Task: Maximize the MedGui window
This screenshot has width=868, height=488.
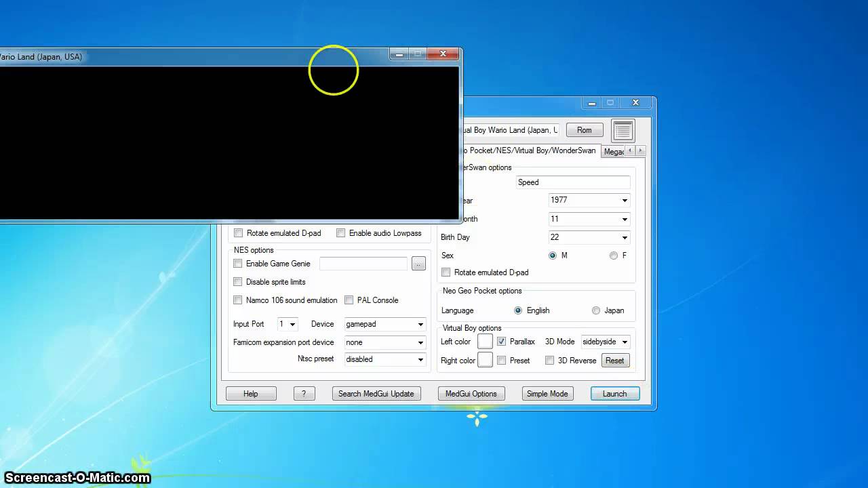Action: (610, 103)
